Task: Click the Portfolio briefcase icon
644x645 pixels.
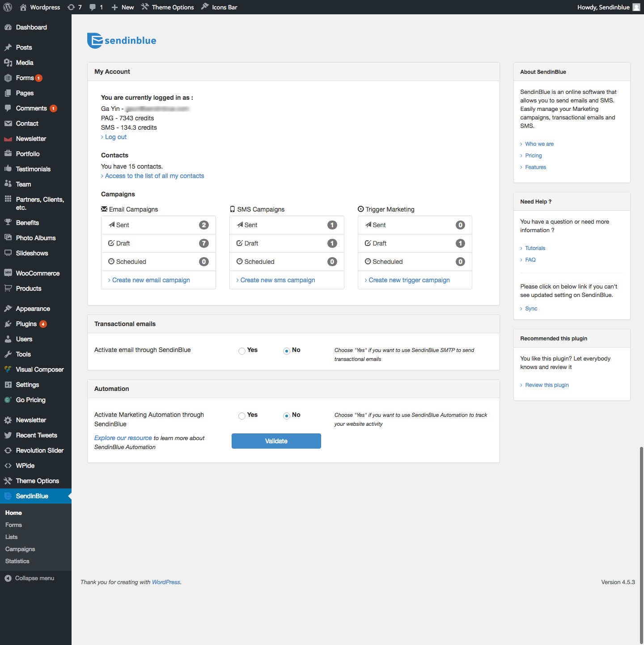Action: pyautogui.click(x=8, y=154)
